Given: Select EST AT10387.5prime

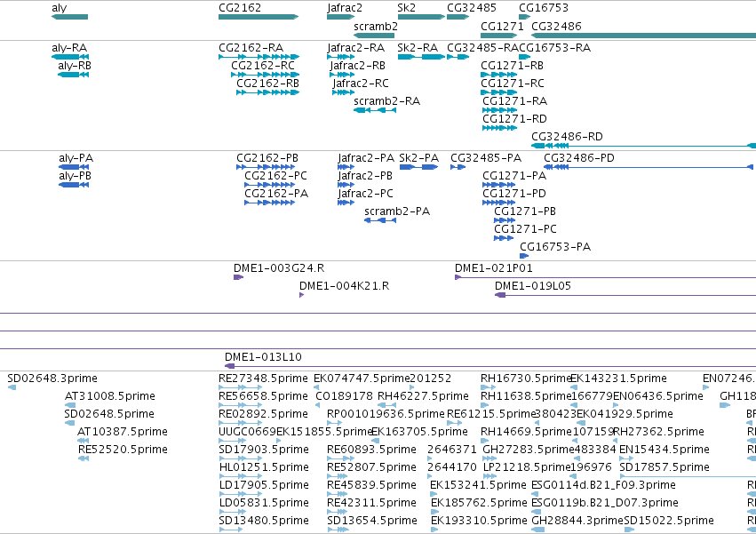Looking at the screenshot, I should pyautogui.click(x=123, y=432).
